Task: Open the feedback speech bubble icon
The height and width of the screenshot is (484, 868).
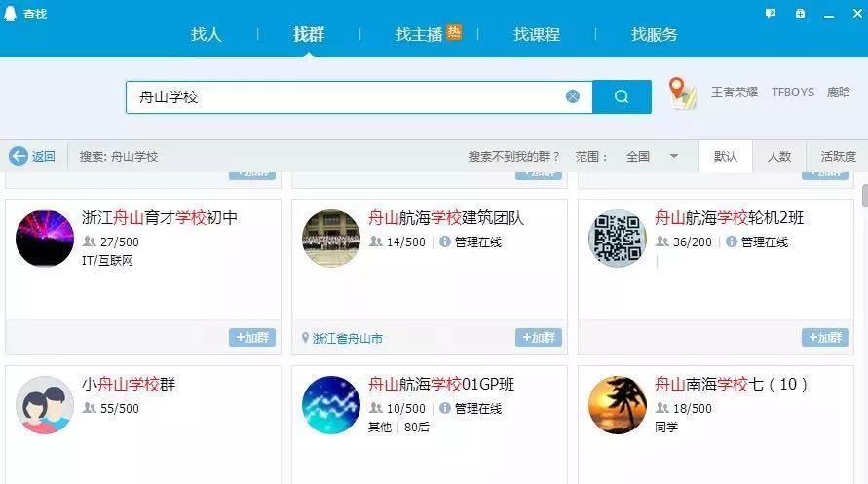Action: pyautogui.click(x=770, y=14)
